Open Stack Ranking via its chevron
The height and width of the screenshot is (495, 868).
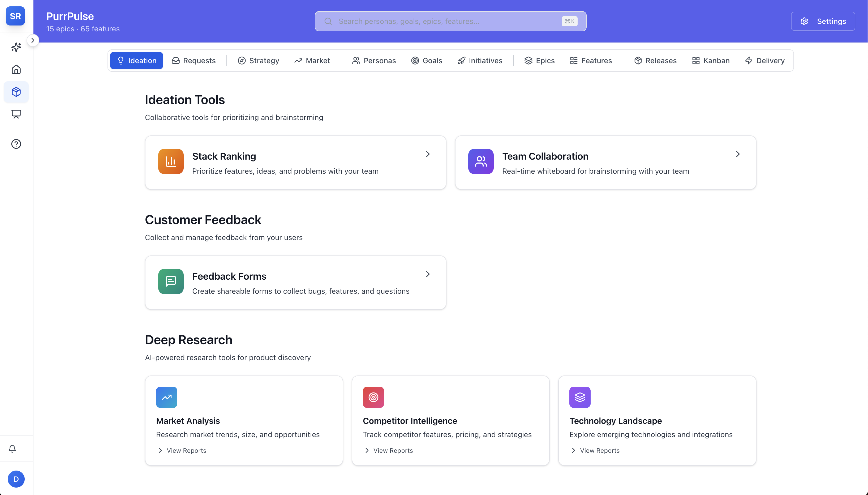coord(428,154)
